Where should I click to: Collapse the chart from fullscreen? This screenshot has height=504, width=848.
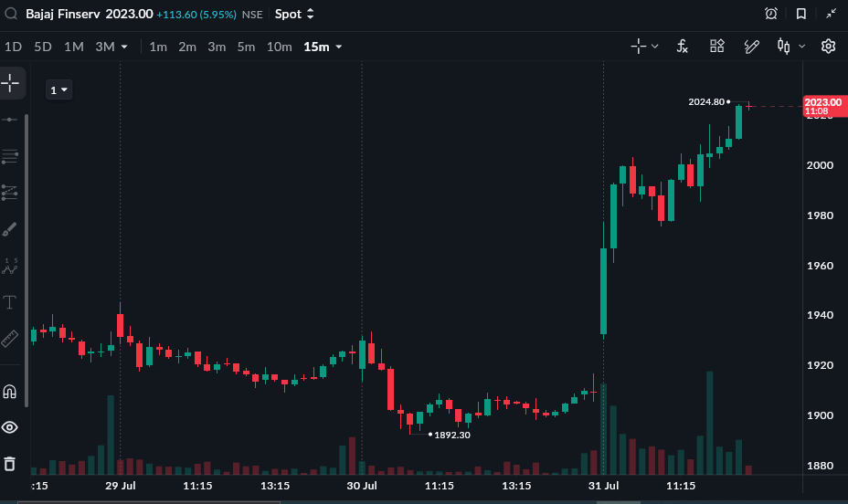tap(832, 14)
